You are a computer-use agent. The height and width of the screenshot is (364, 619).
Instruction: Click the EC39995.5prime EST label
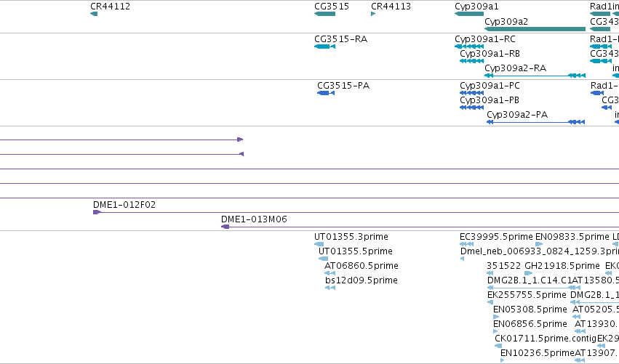(496, 237)
